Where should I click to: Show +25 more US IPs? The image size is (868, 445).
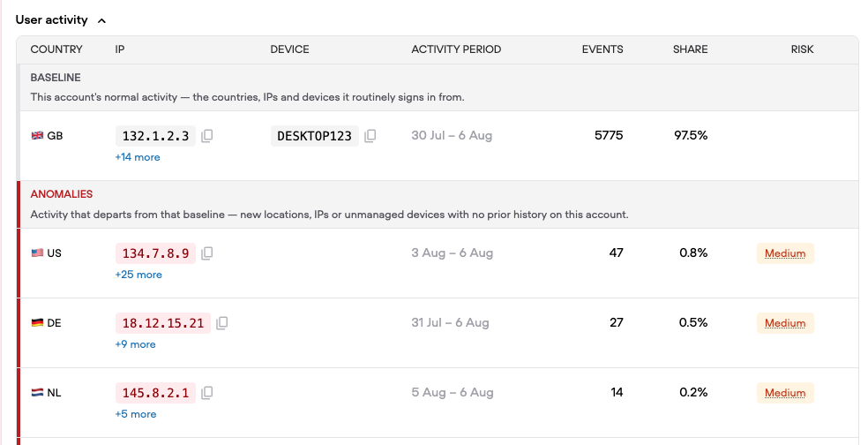pos(138,275)
